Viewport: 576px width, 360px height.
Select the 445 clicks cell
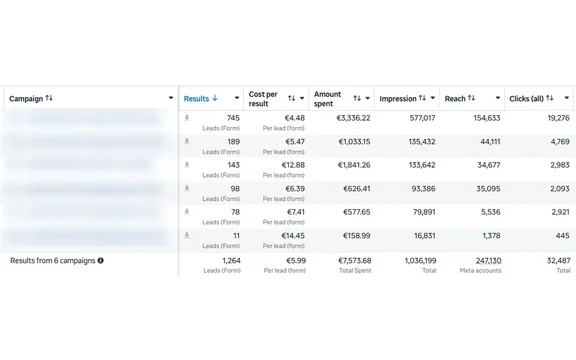(x=563, y=235)
